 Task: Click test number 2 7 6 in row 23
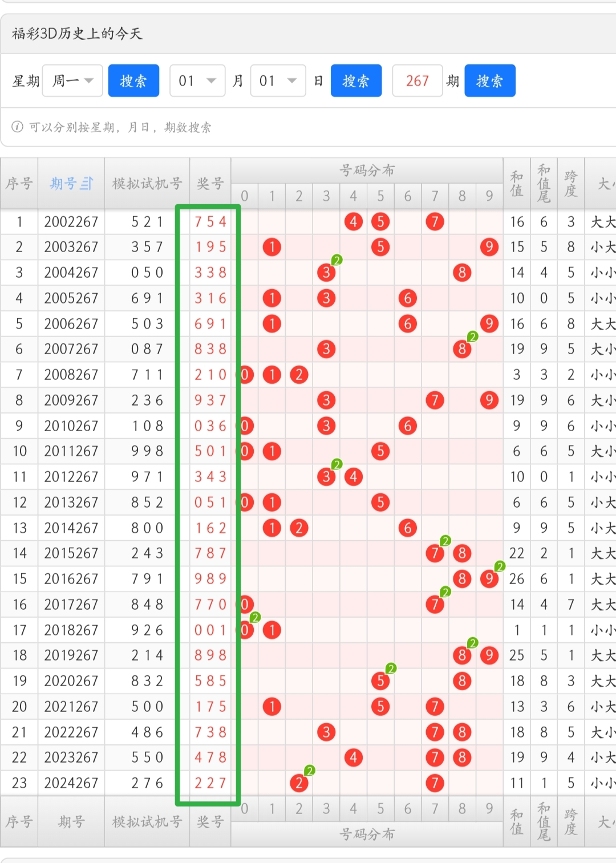[147, 783]
